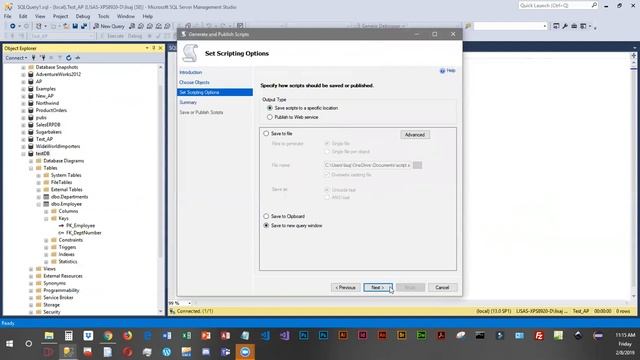Expand the Views folder

click(31, 269)
